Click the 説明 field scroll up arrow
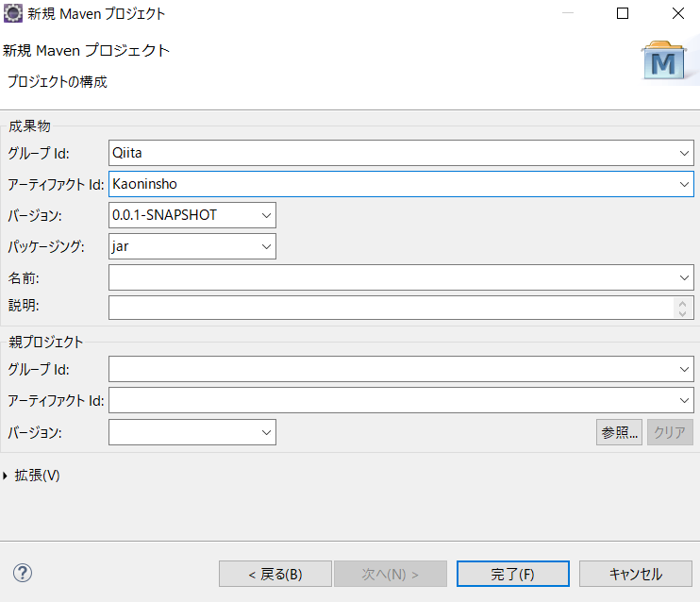700x602 pixels. pyautogui.click(x=682, y=303)
